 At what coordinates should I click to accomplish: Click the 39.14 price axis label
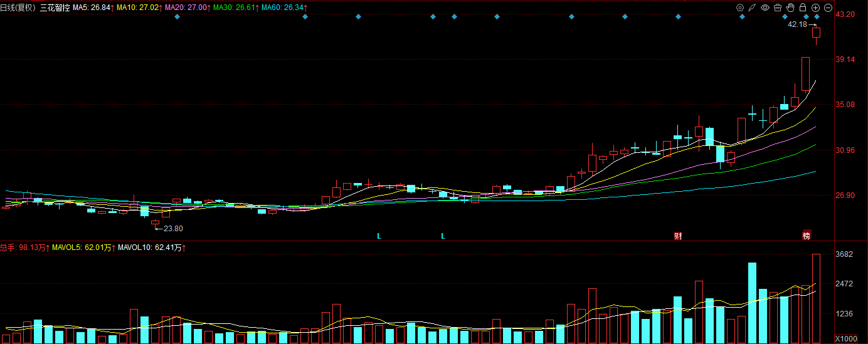pos(846,60)
